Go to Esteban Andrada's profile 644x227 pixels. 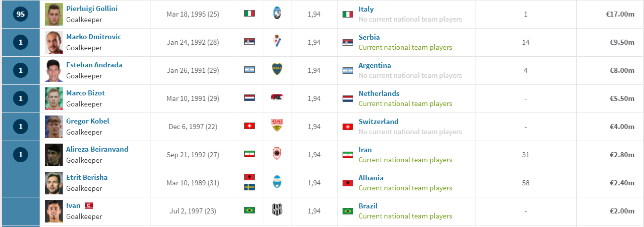pyautogui.click(x=94, y=65)
